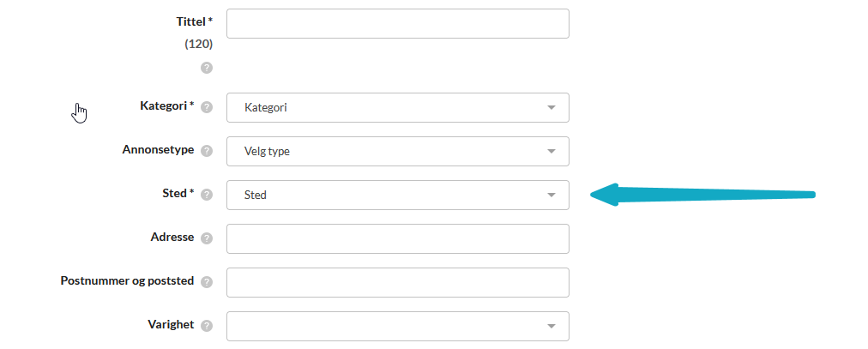Click the 'Adresse' label text
868x349 pixels.
click(x=172, y=238)
